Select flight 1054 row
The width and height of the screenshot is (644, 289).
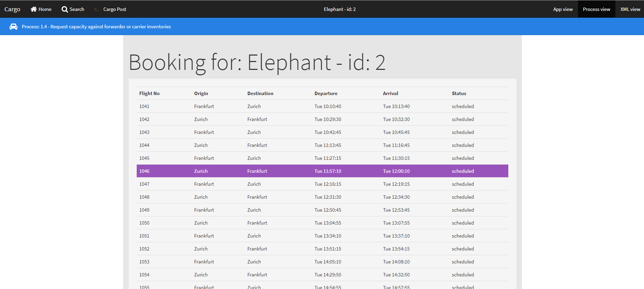point(322,275)
